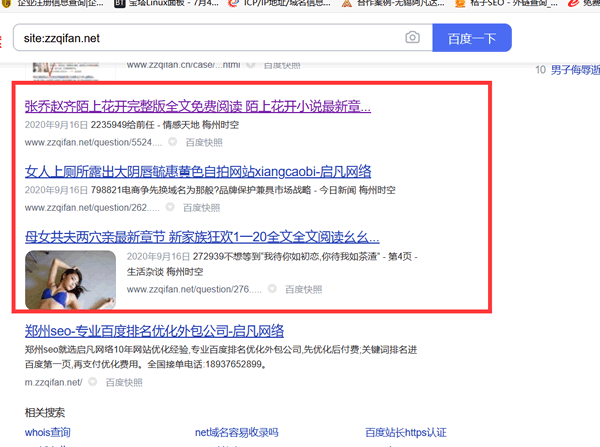Click the dropdown icon beside www.zzqifan.net/question/276
600x447 pixels.
[274, 290]
